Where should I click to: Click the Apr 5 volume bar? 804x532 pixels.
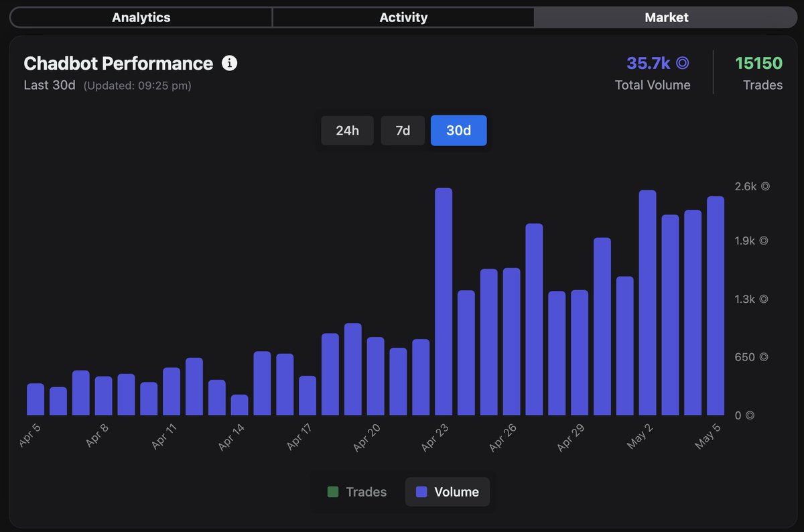(x=36, y=399)
